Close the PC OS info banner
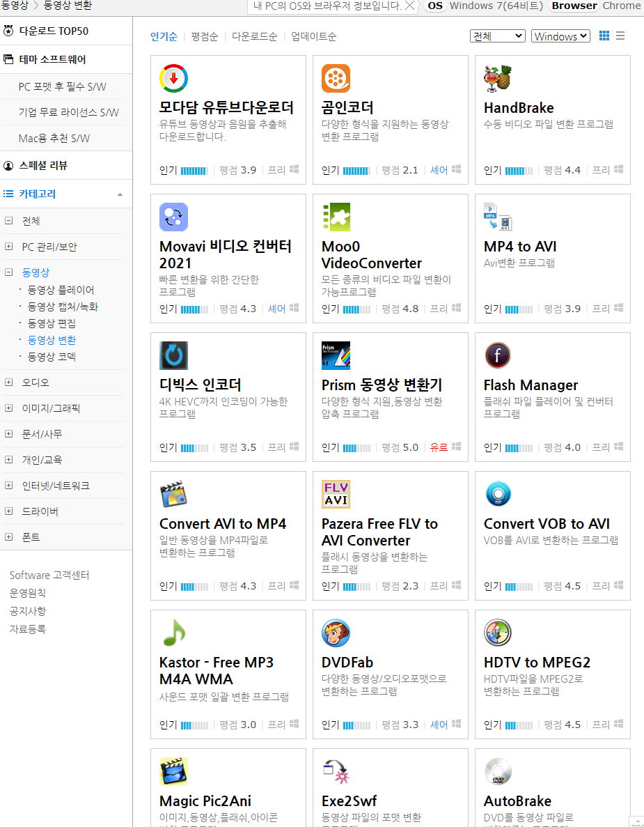The height and width of the screenshot is (827, 644). [409, 6]
